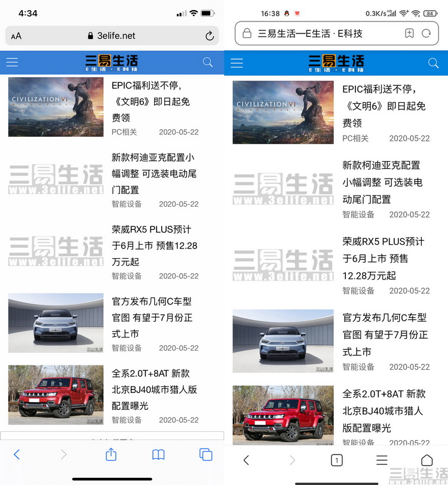448x485 pixels.
Task: Go forward in the right browser bottom bar
Action: (x=292, y=461)
